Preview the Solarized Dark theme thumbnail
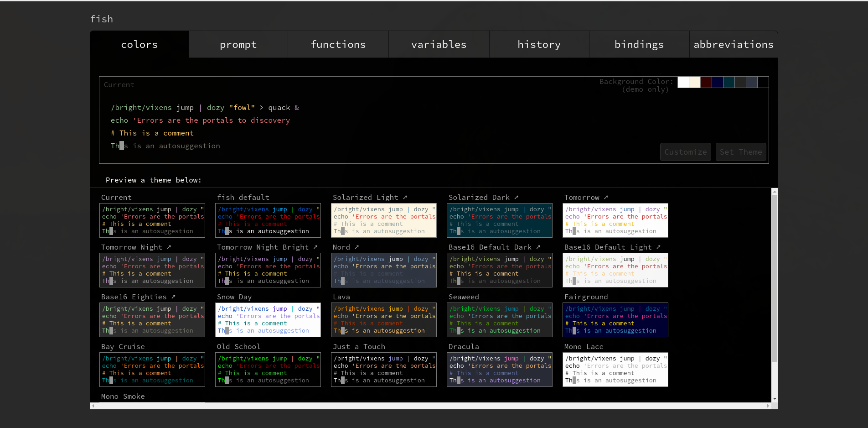868x428 pixels. tap(500, 220)
